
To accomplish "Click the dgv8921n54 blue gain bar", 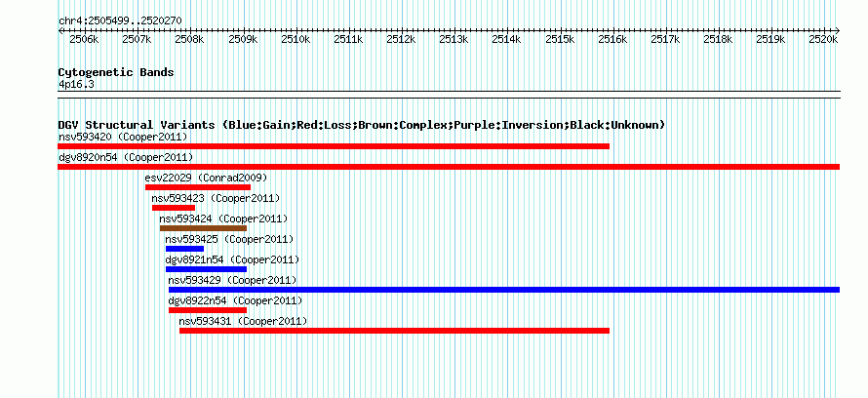I will pos(206,269).
